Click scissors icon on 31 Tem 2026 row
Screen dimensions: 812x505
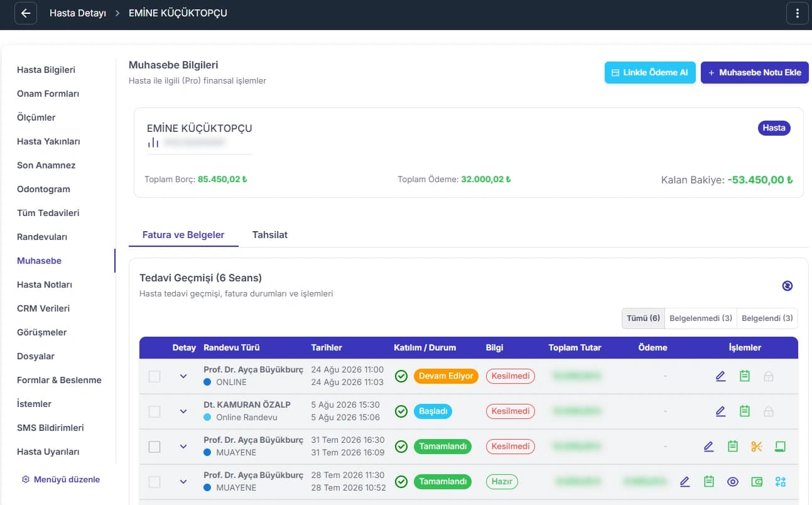(756, 447)
